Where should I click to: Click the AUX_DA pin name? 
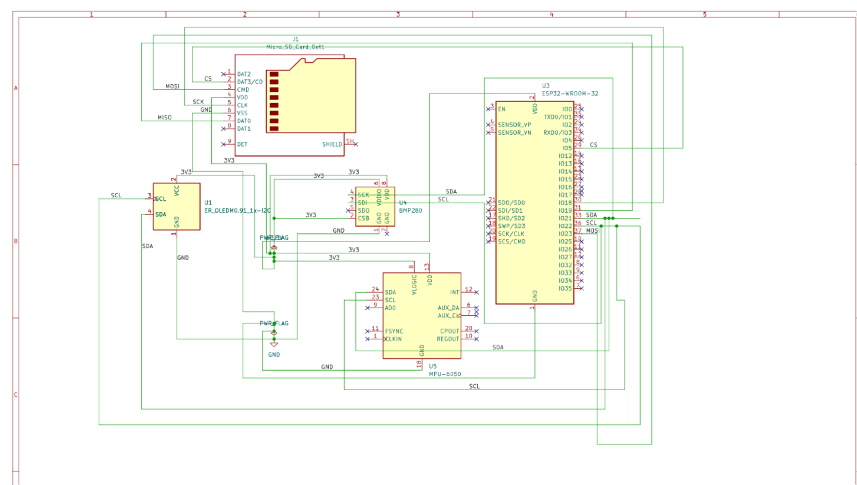[448, 308]
